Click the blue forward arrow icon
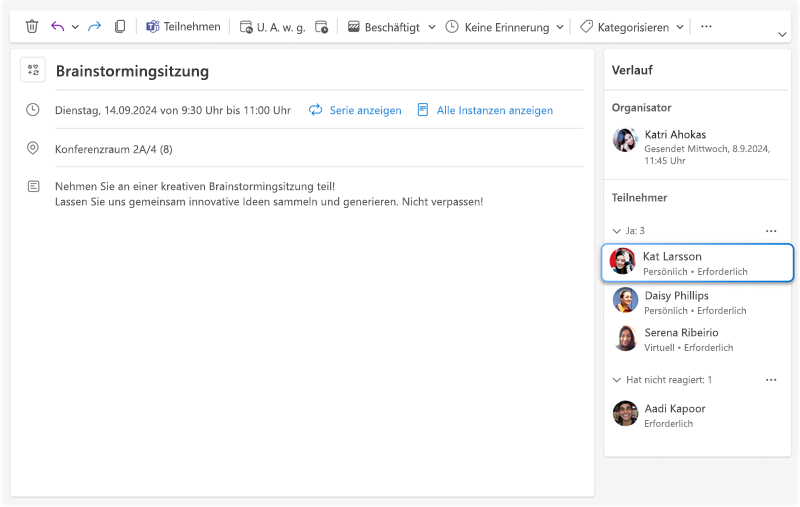This screenshot has height=507, width=800. 94,26
